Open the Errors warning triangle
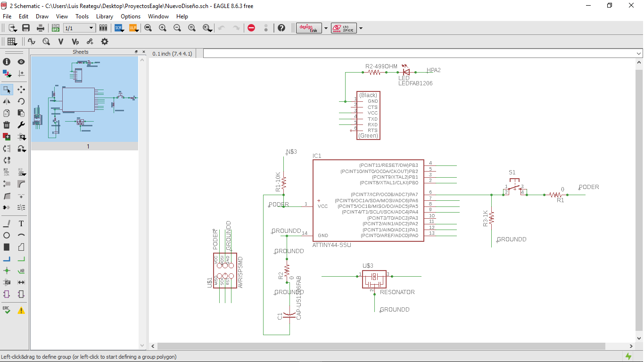 coord(21,310)
